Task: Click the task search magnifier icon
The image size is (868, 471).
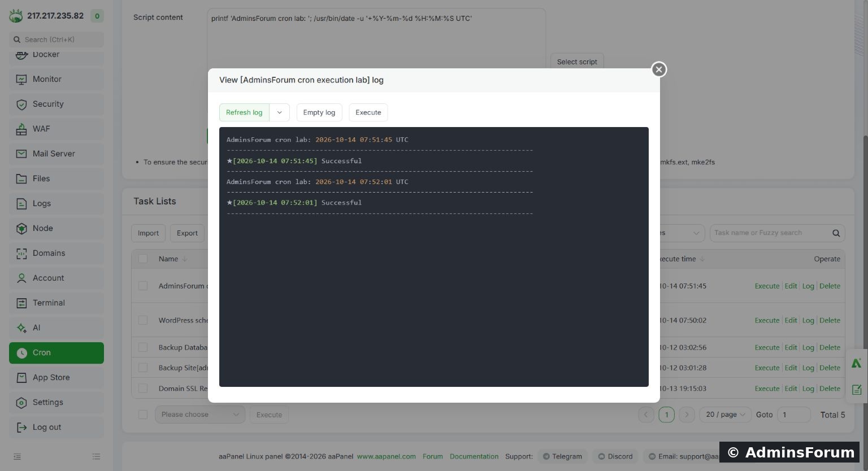Action: pos(836,233)
